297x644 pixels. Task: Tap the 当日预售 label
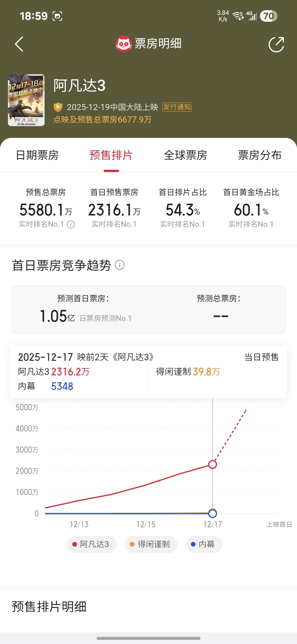(262, 357)
